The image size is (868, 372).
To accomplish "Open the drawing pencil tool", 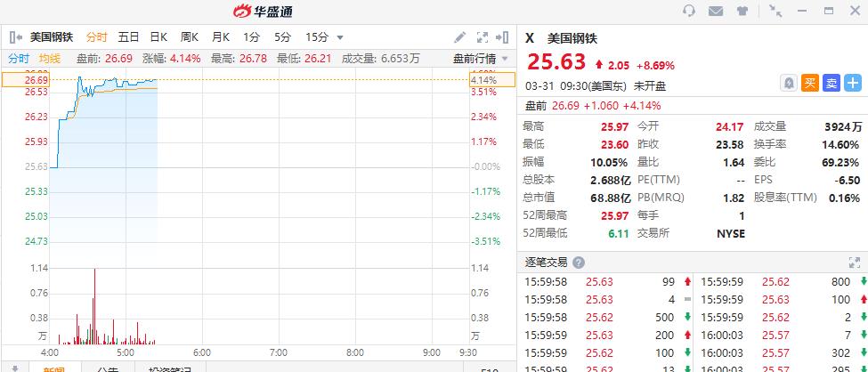I will [460, 37].
